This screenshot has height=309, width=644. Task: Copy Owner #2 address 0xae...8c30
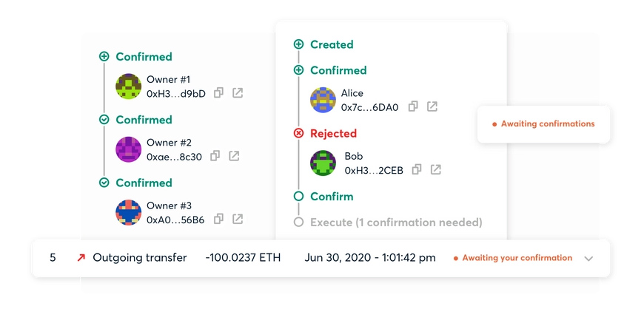click(215, 156)
